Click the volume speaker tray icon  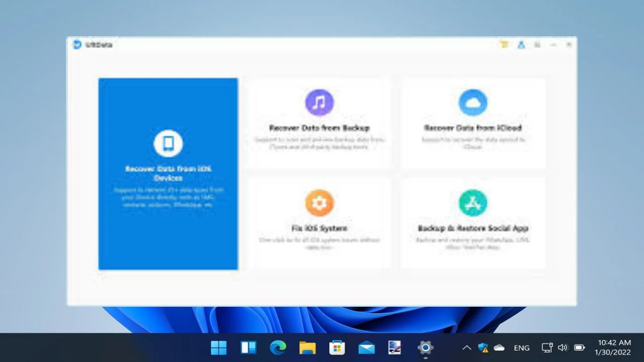563,347
